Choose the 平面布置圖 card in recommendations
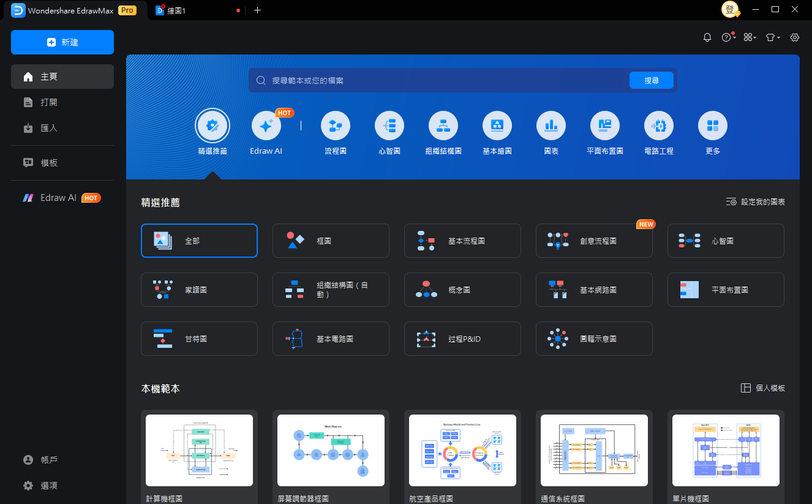This screenshot has width=812, height=504. [726, 290]
